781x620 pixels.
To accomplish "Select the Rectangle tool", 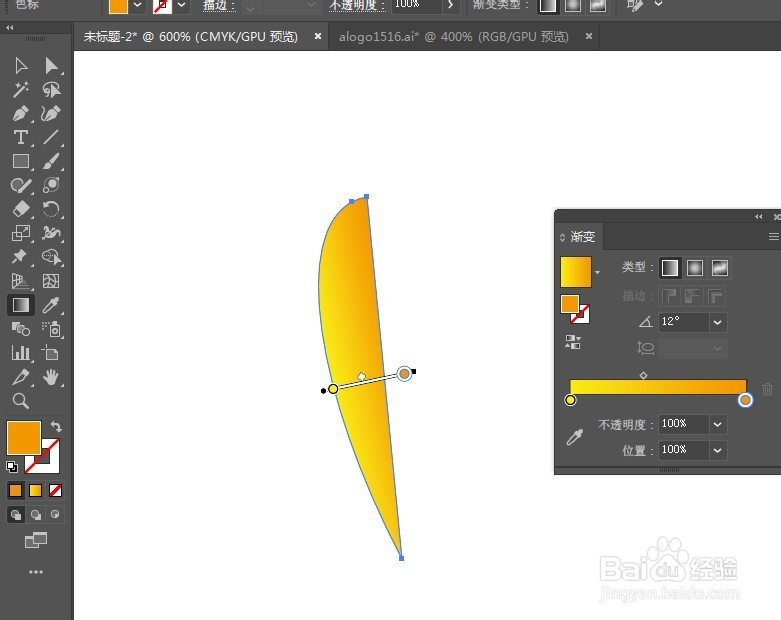I will [x=21, y=161].
